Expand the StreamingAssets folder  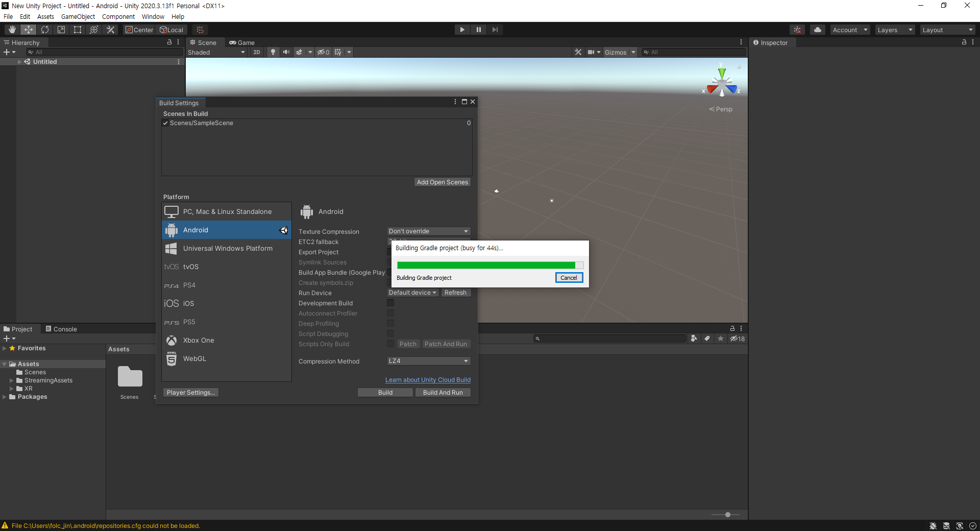(12, 380)
